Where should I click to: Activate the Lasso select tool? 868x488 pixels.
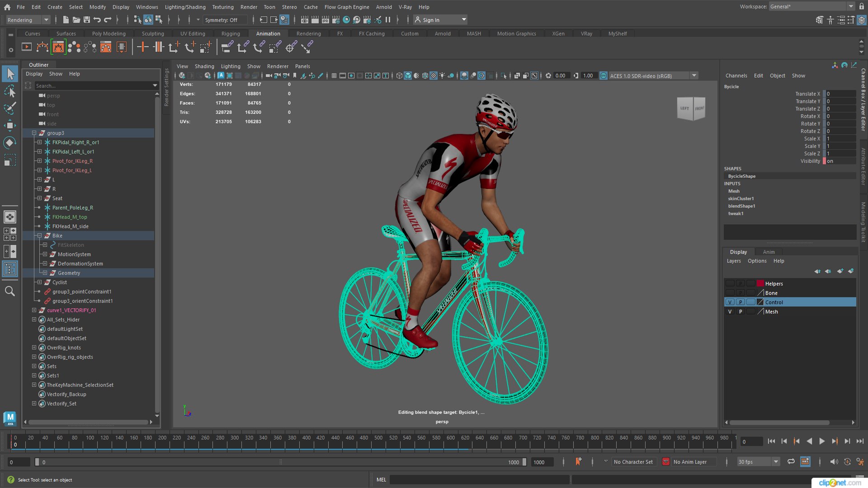[x=10, y=91]
